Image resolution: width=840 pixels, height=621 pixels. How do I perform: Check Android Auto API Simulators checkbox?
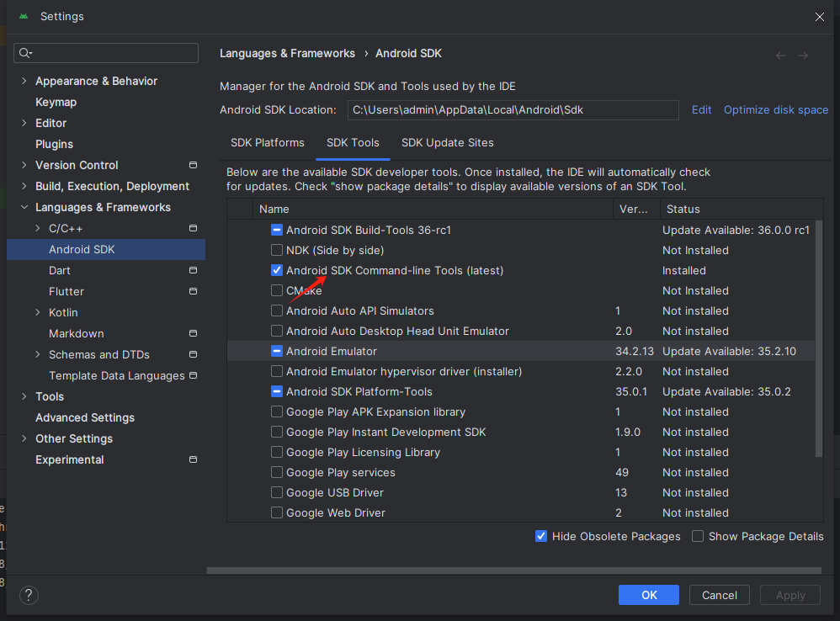276,310
